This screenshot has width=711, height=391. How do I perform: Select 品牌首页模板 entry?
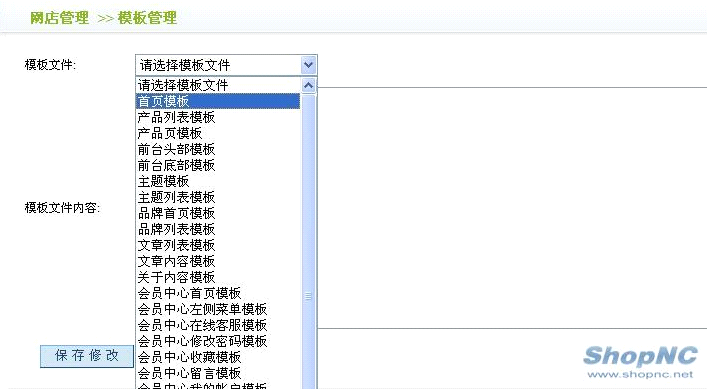[x=218, y=213]
